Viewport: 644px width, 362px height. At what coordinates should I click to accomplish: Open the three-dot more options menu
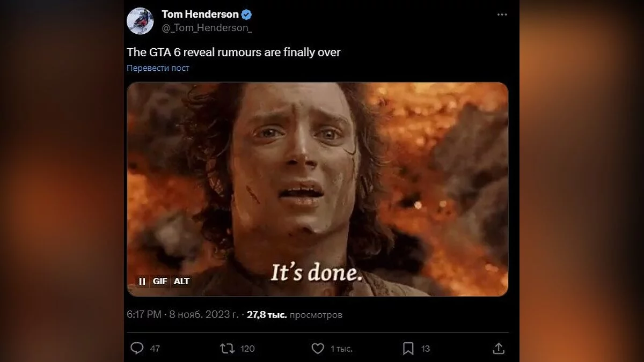click(x=502, y=14)
